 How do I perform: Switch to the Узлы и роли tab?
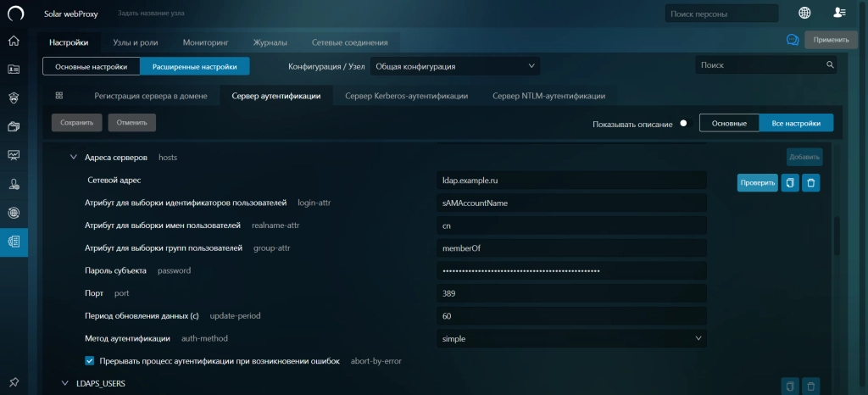tap(135, 42)
